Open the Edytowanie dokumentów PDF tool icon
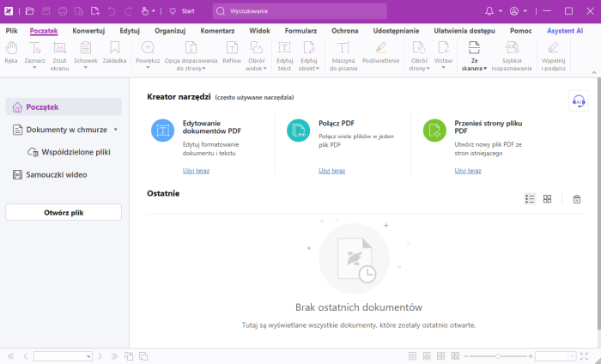The height and width of the screenshot is (364, 601). [x=162, y=130]
